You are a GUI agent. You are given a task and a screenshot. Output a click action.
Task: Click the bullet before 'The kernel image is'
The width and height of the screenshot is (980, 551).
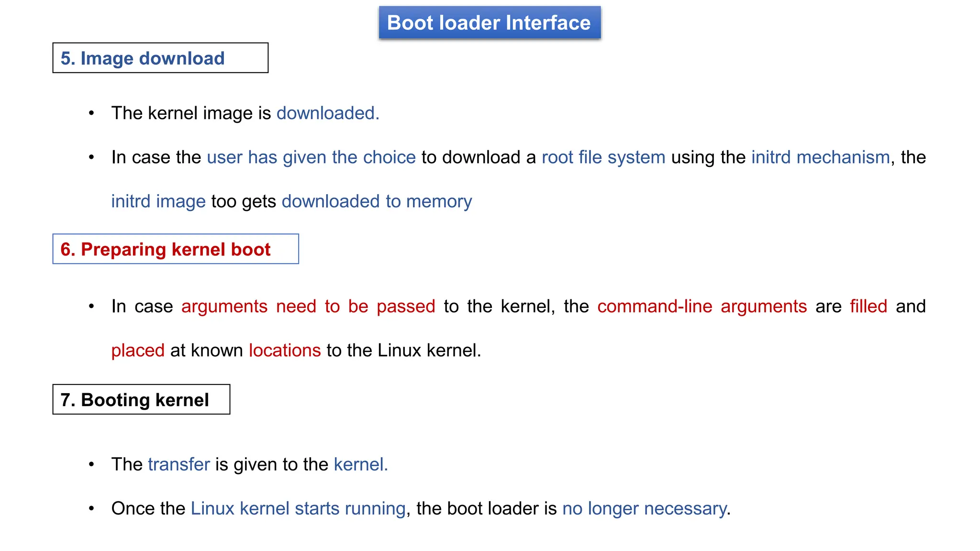(91, 113)
